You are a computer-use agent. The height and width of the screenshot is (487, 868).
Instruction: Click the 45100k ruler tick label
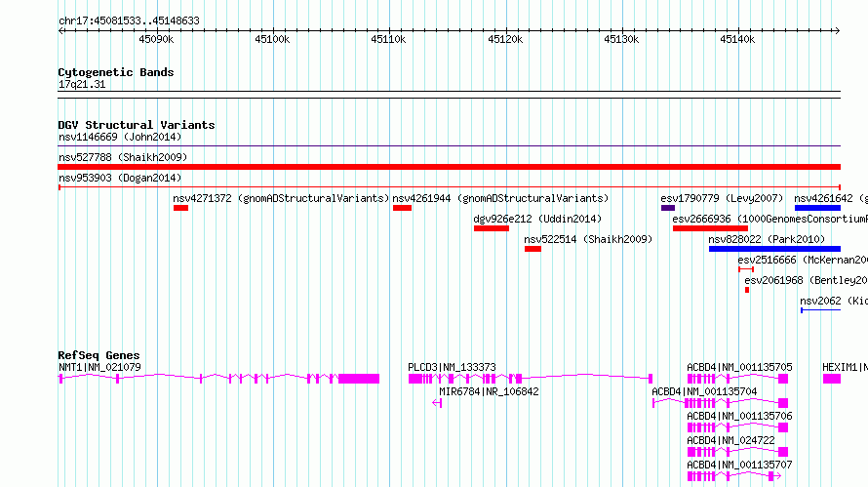pos(272,39)
